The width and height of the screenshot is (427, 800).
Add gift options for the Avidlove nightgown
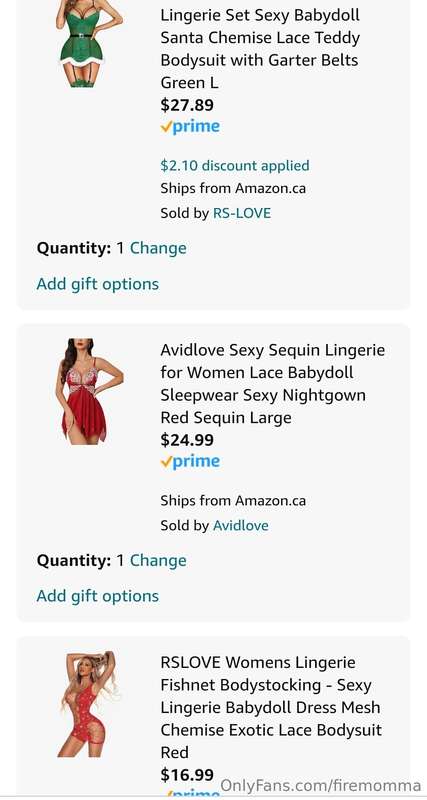click(97, 596)
